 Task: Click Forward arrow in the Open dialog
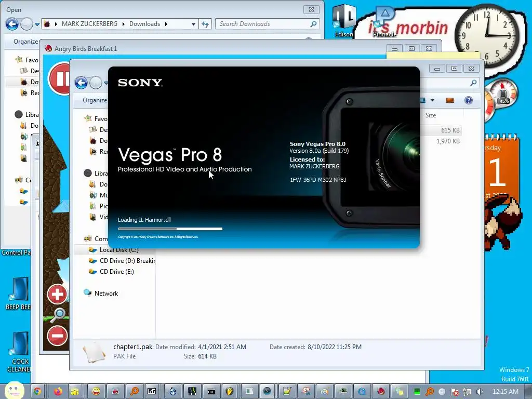tap(27, 24)
